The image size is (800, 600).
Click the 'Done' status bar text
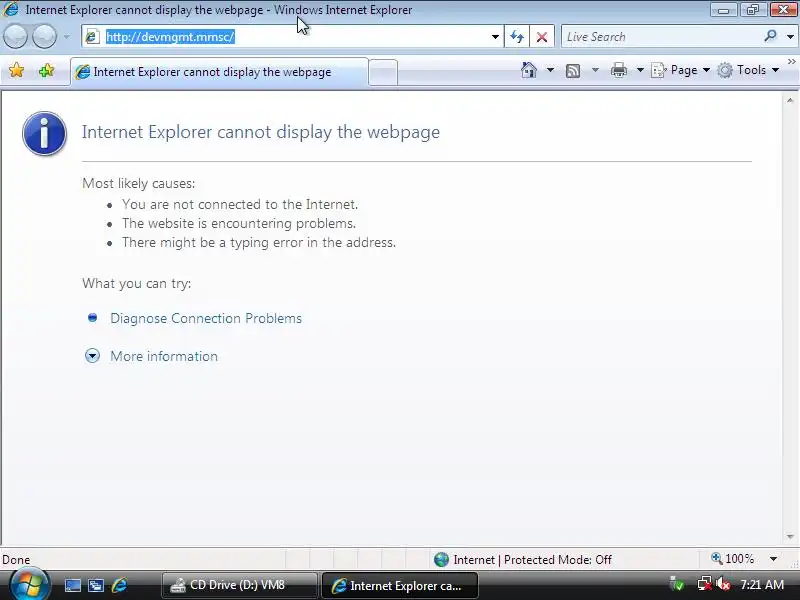pos(16,560)
